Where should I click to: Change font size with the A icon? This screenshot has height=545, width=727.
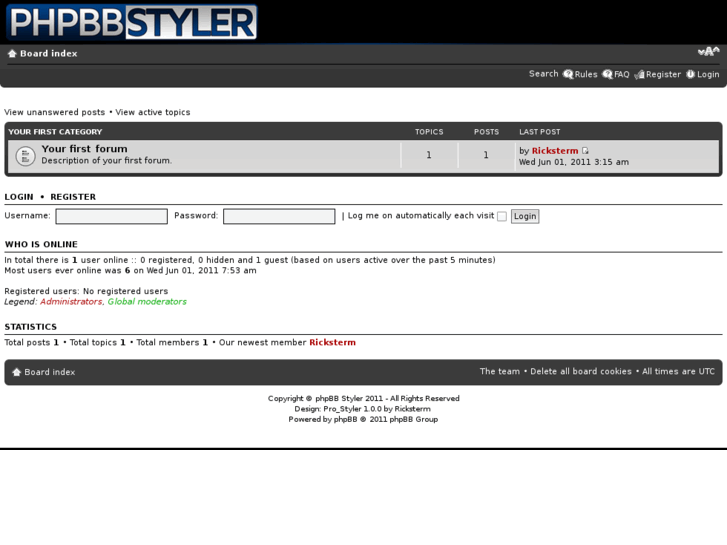click(708, 51)
